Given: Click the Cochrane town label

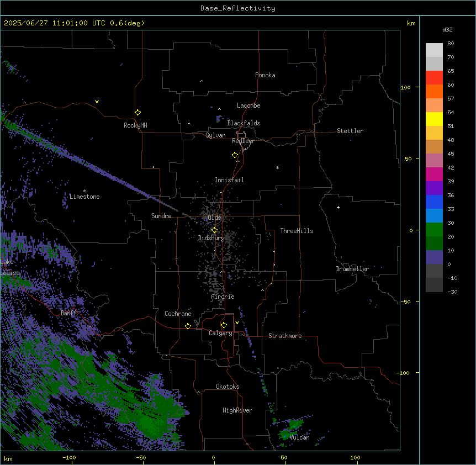Looking at the screenshot, I should (x=178, y=314).
